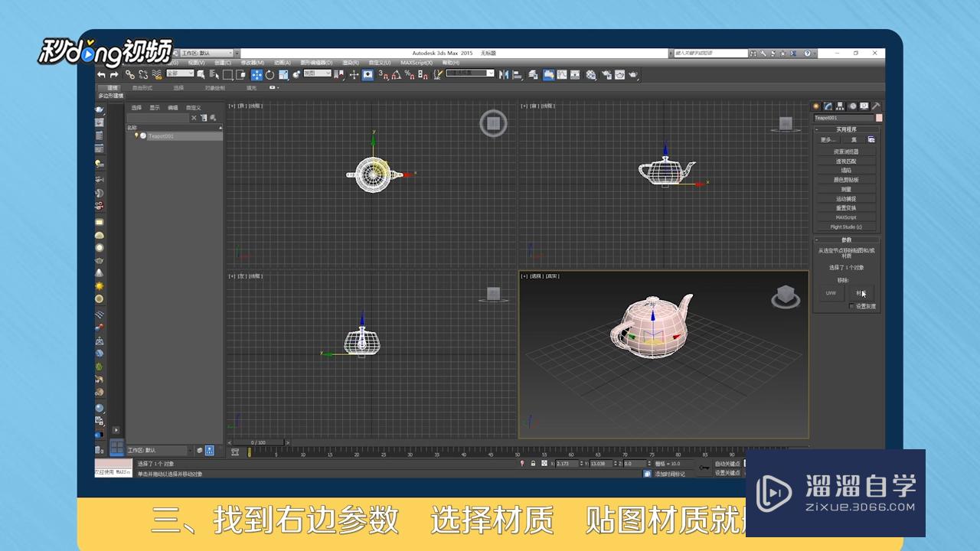980x551 pixels.
Task: Click the Align tool icon
Action: tap(518, 74)
